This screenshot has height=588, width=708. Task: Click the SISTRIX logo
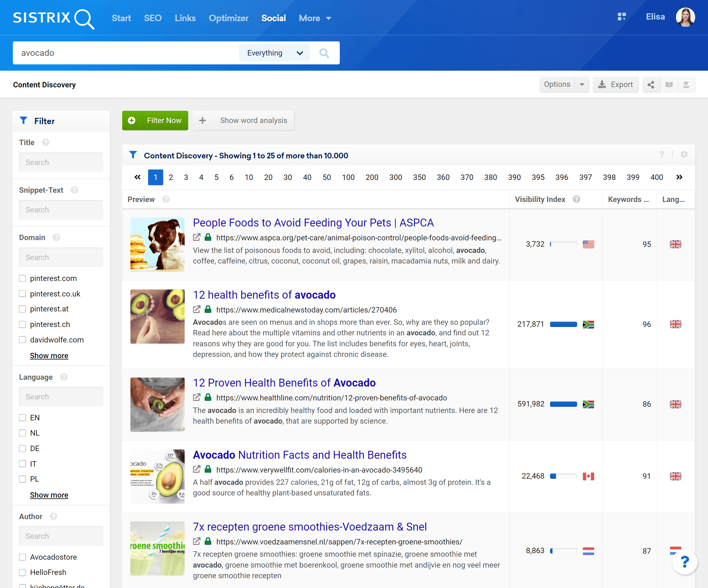pos(54,19)
